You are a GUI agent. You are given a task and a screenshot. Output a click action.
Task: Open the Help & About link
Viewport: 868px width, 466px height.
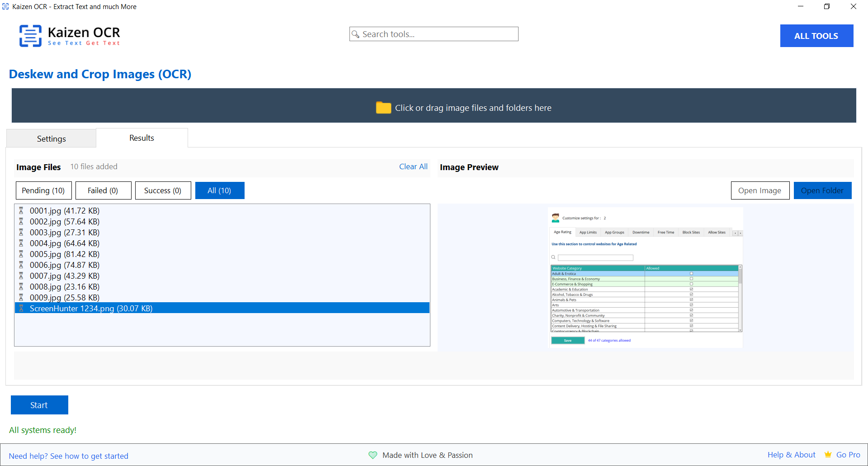coord(791,455)
